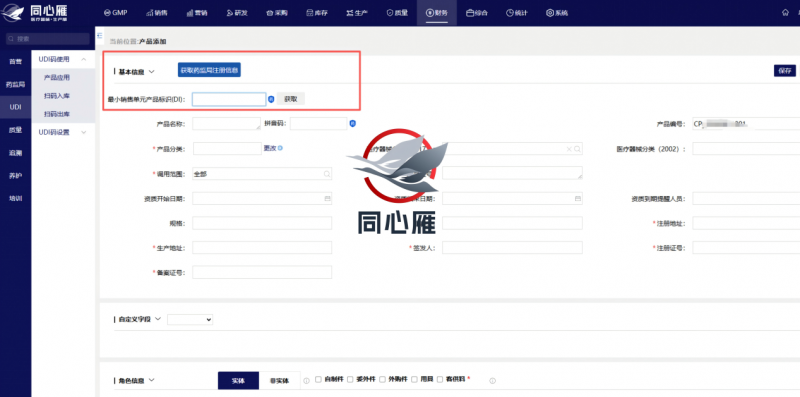This screenshot has width=800, height=397.
Task: Open the 产品应用 submenu item
Action: 57,78
